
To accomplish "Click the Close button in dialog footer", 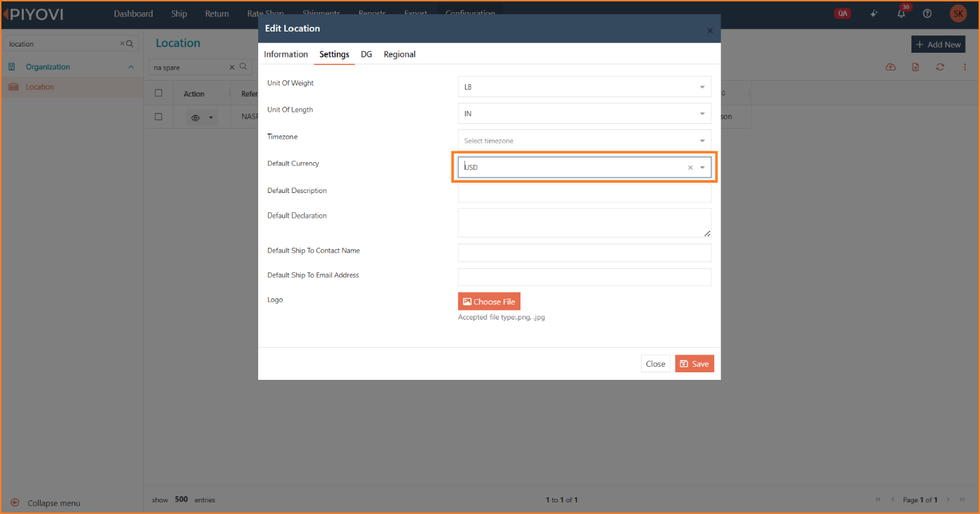I will tap(655, 363).
